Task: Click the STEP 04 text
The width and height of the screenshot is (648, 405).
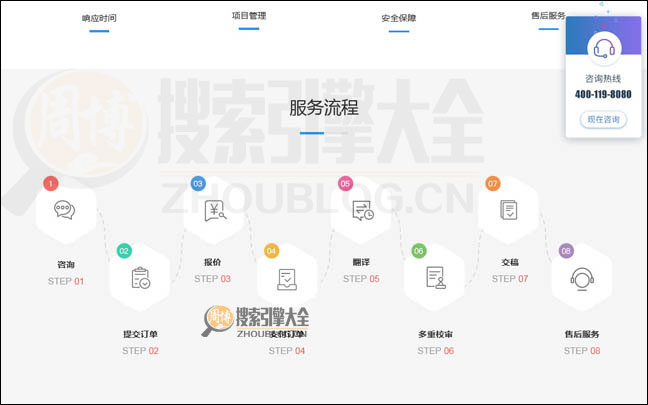Action: click(x=287, y=351)
